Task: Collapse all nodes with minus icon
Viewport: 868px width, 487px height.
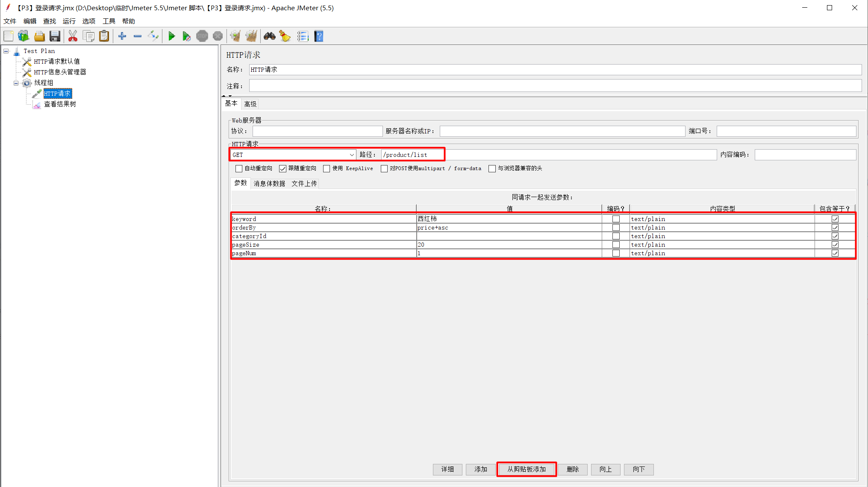Action: coord(138,36)
